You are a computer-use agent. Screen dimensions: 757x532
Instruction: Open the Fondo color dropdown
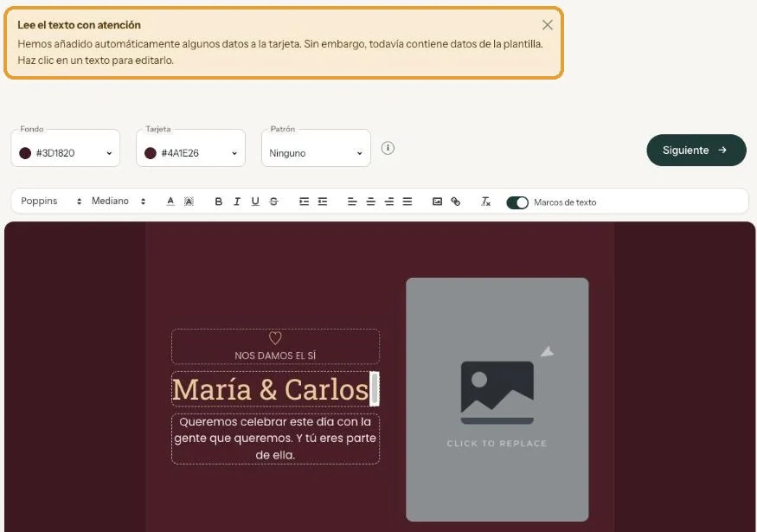click(65, 148)
